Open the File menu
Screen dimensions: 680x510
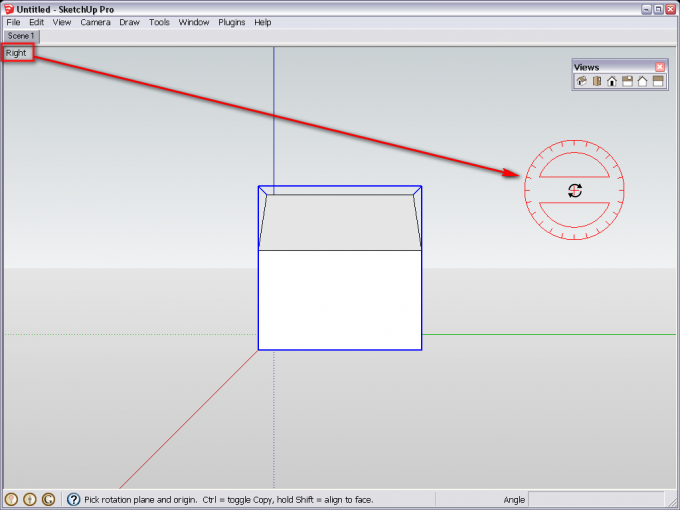point(13,22)
